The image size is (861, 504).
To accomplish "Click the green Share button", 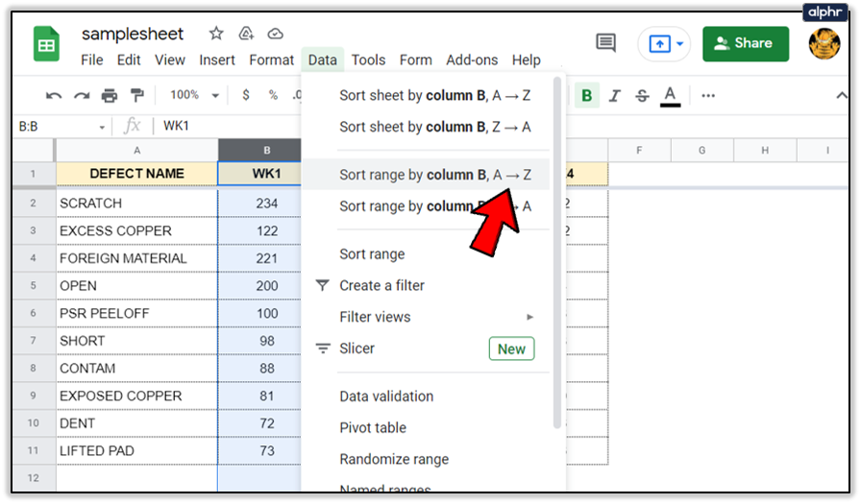I will tap(746, 44).
